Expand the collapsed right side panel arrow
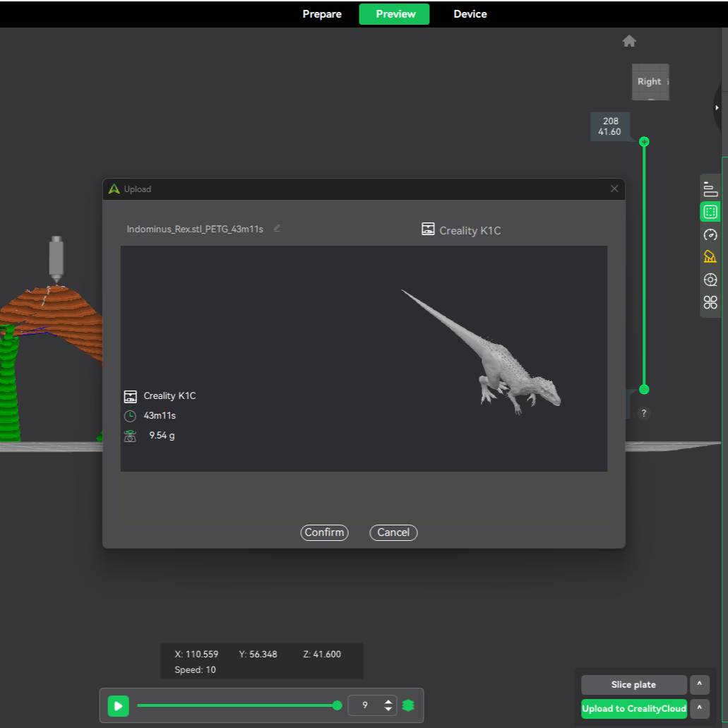Viewport: 728px width, 728px height. pos(717,107)
